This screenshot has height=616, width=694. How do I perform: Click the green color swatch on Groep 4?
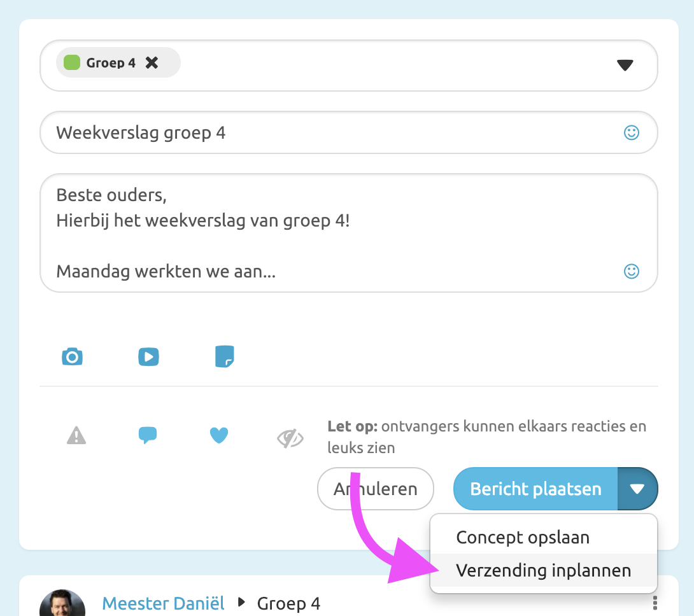click(x=72, y=62)
